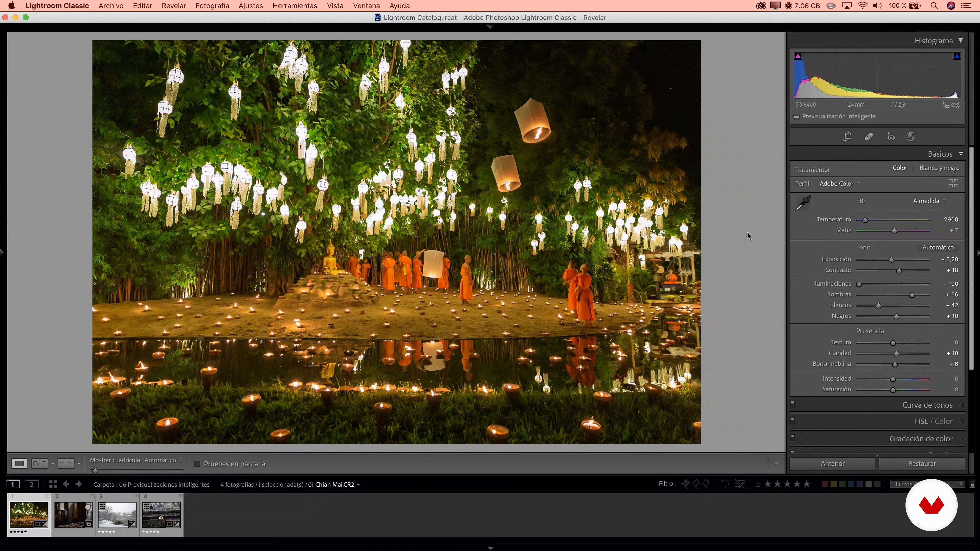Select the Healing tool
The image size is (980, 551).
pos(868,137)
